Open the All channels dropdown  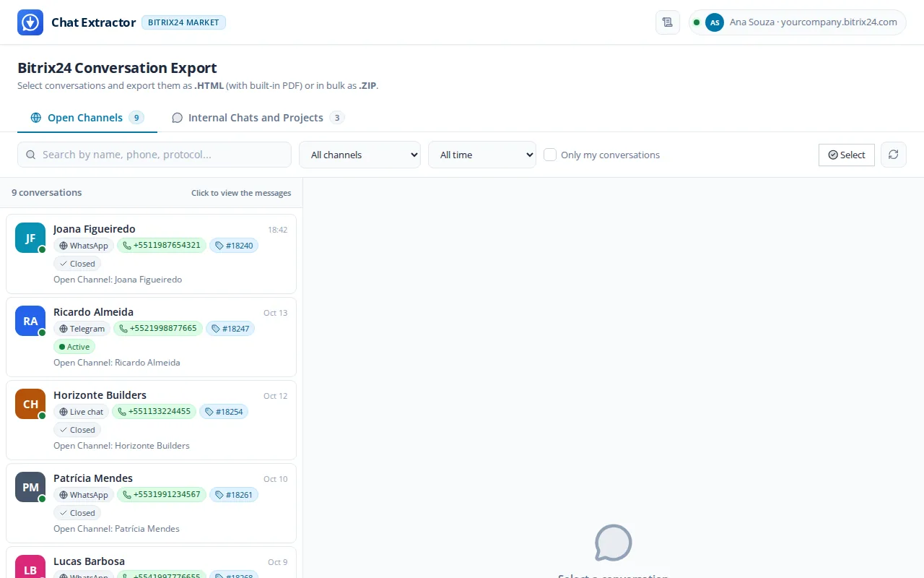point(359,155)
